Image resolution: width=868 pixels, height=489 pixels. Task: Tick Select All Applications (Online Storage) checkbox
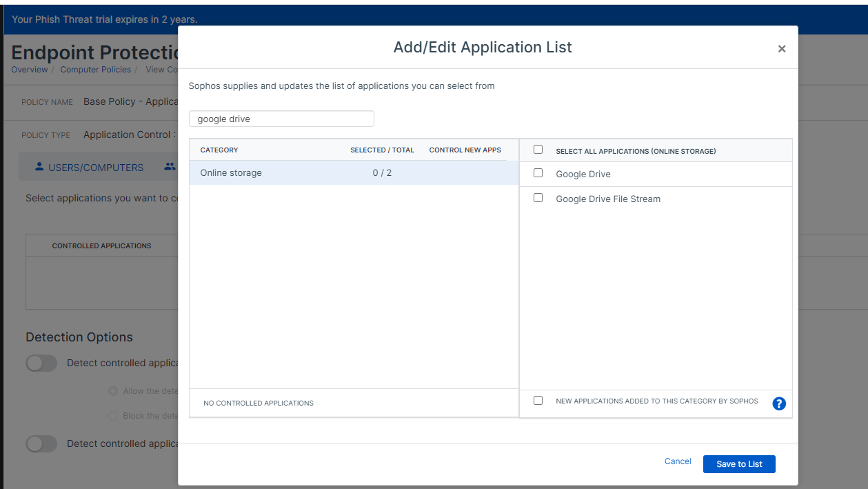pyautogui.click(x=538, y=150)
